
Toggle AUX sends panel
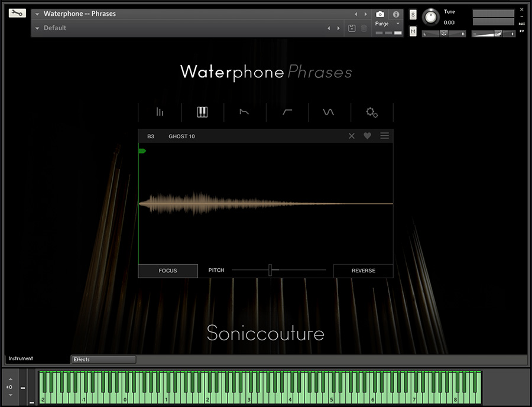pos(522,24)
